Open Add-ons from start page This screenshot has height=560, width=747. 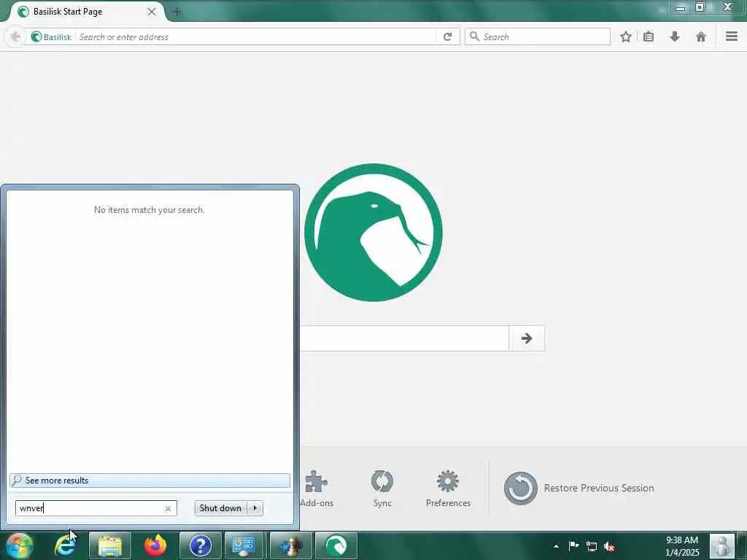[x=317, y=489]
